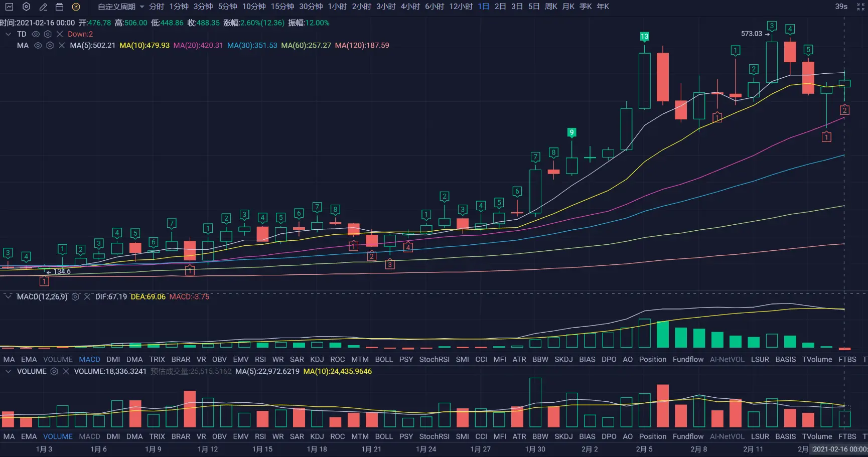Select highlighted MACD in row below MACD chart

(x=89, y=360)
